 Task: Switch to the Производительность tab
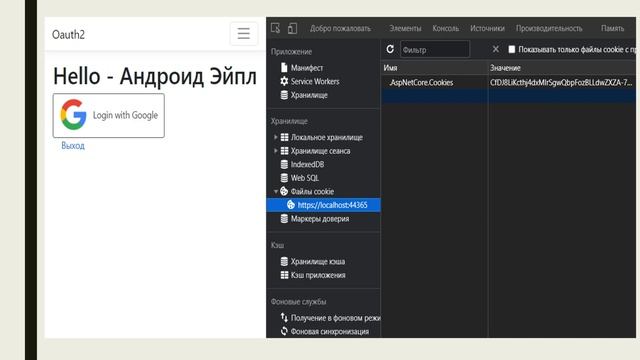tap(549, 28)
